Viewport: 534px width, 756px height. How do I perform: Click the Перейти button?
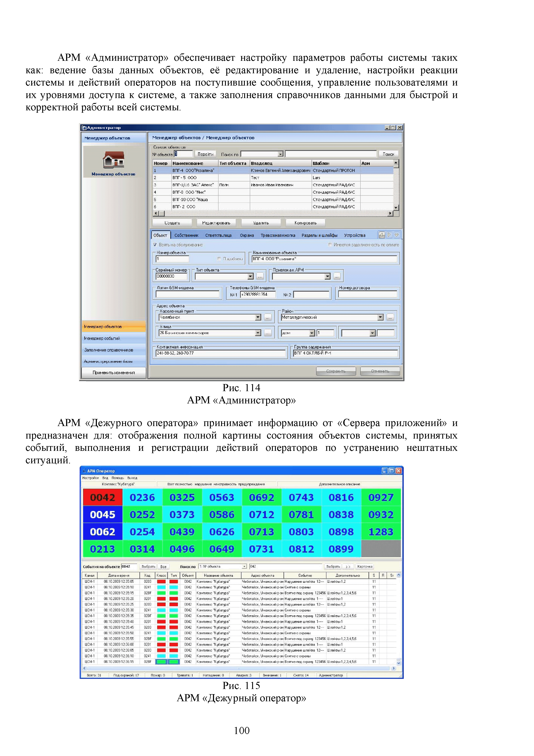click(205, 154)
